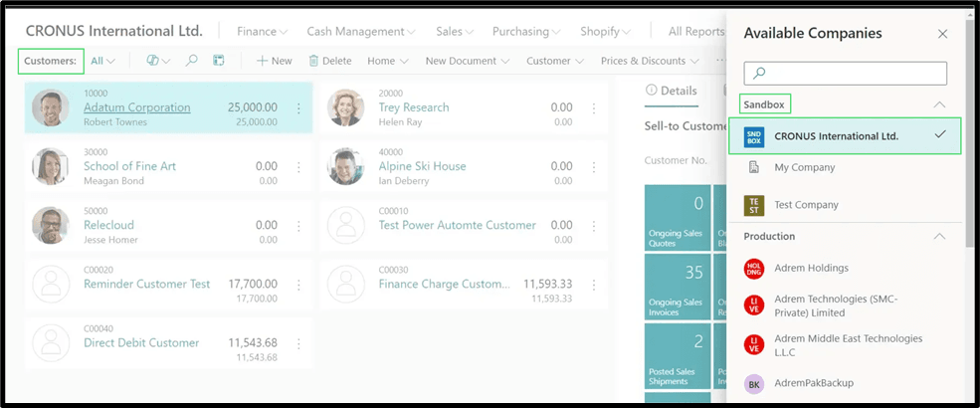Image resolution: width=980 pixels, height=408 pixels.
Task: Click the New customer button
Action: pos(274,61)
